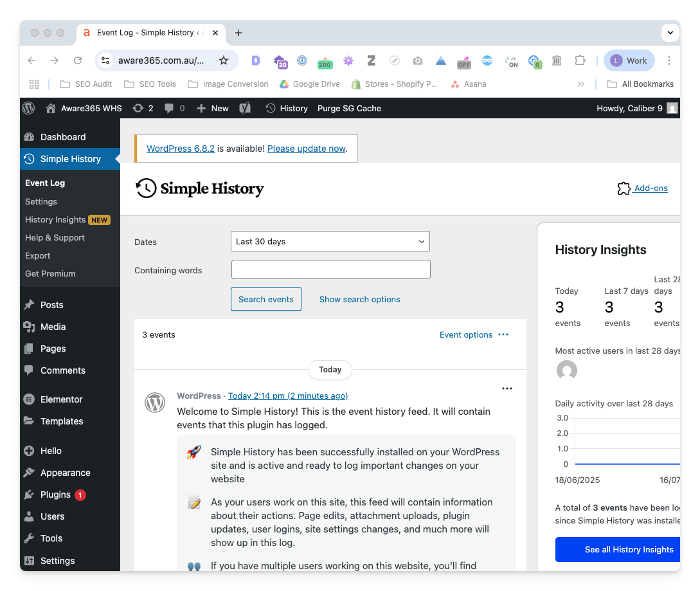700x591 pixels.
Task: Click the Containing words text field
Action: click(x=330, y=269)
